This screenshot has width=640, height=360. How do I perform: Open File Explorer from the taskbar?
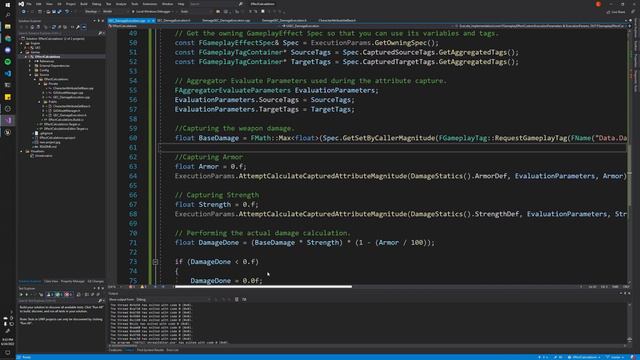pyautogui.click(x=8, y=27)
